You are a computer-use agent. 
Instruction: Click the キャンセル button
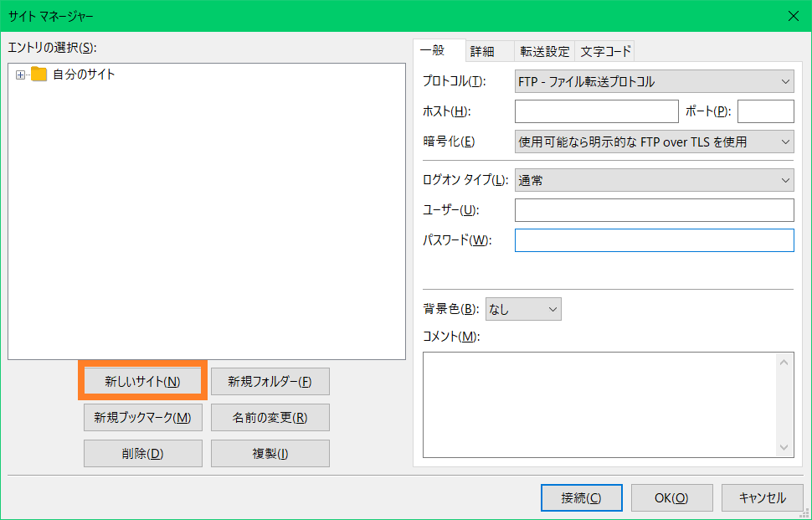[763, 497]
